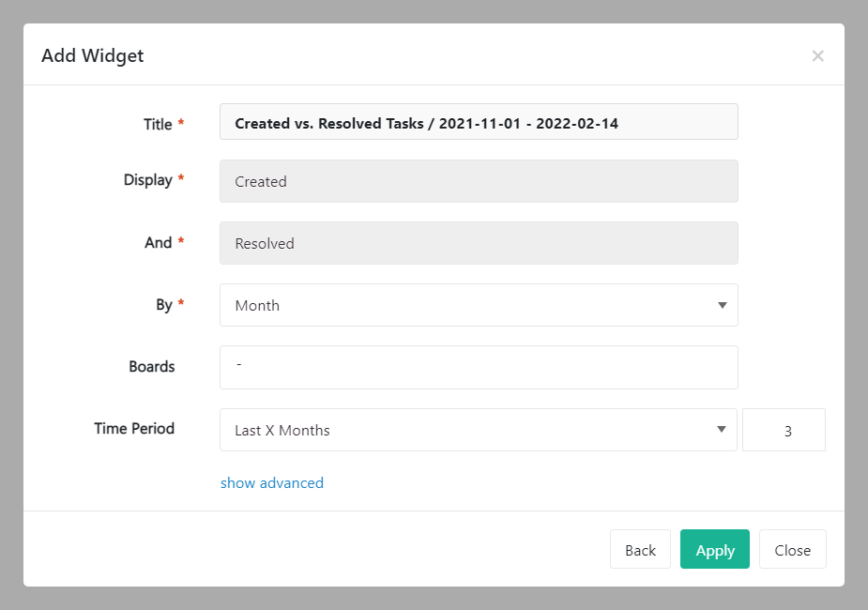This screenshot has height=610, width=868.
Task: Click the arrow on the By dropdown
Action: coord(722,305)
